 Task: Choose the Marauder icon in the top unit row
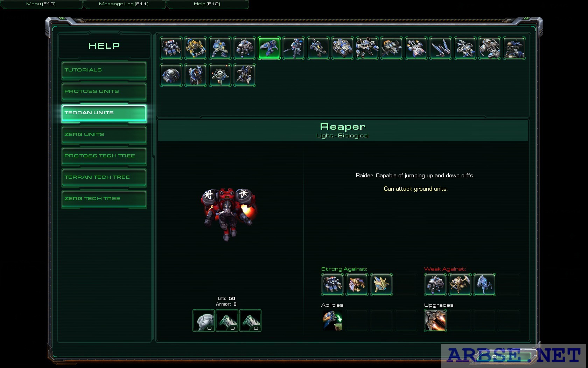click(245, 48)
